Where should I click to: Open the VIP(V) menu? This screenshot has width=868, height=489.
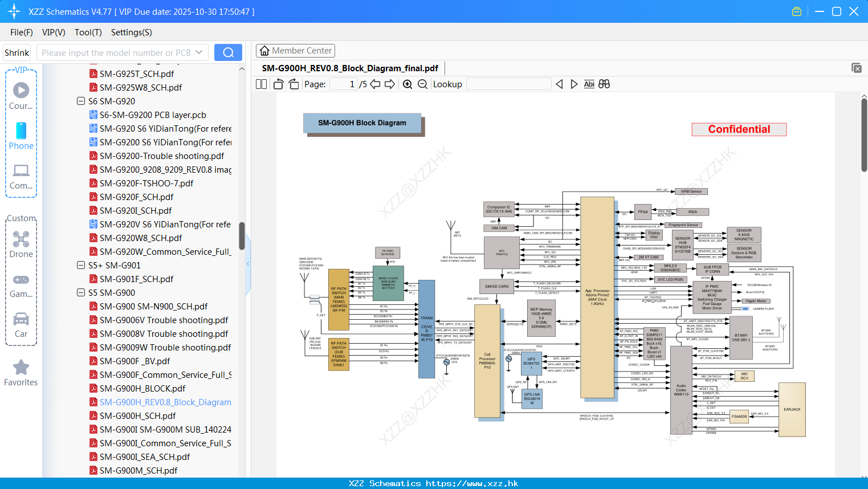coord(54,32)
